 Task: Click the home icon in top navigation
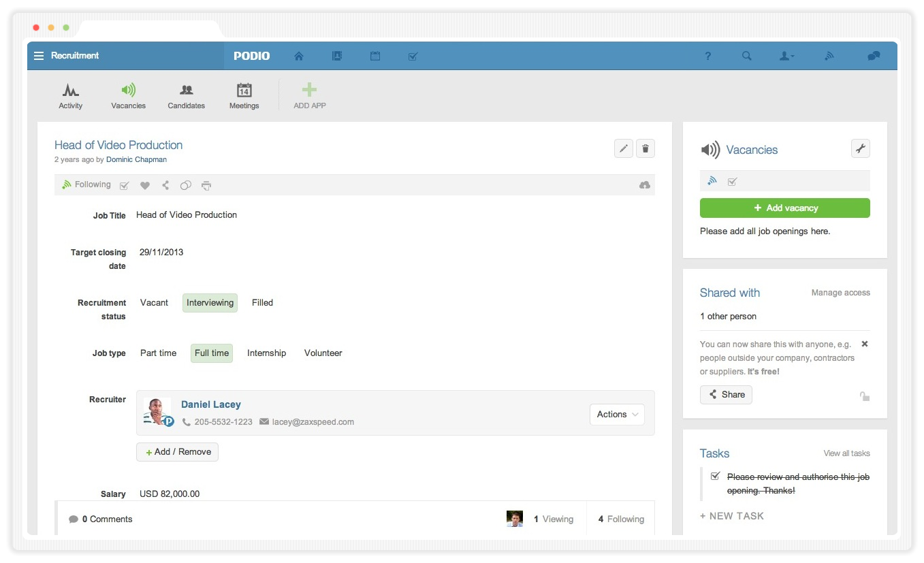(x=298, y=56)
